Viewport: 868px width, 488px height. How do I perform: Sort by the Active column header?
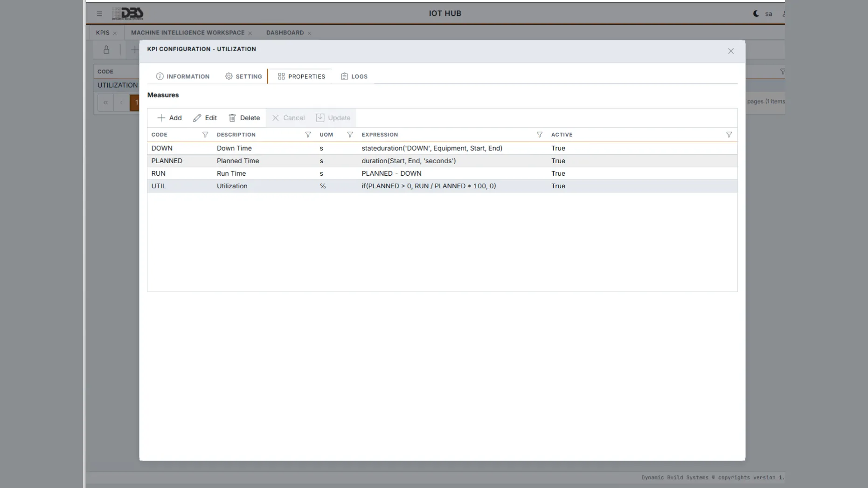click(562, 135)
